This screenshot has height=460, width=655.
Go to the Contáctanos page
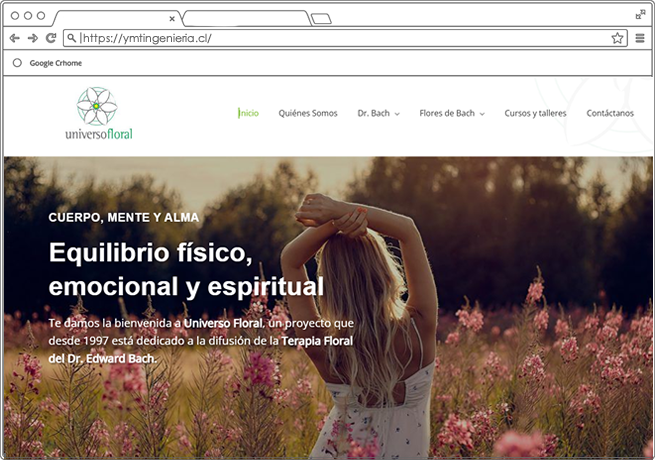click(610, 113)
